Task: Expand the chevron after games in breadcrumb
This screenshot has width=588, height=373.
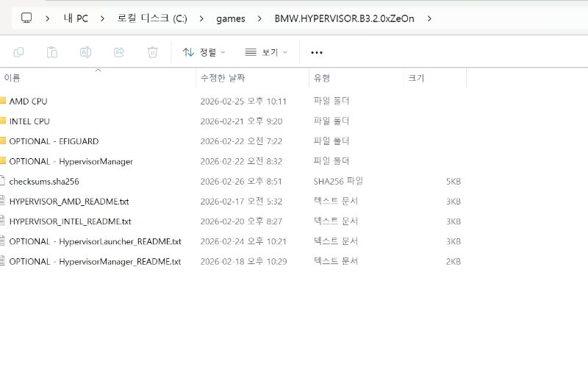Action: pos(260,18)
